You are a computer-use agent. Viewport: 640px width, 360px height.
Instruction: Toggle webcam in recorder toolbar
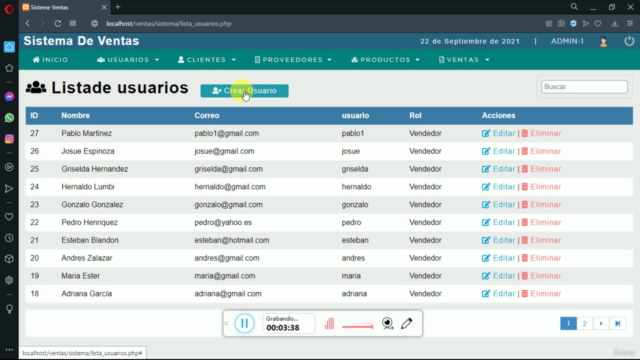(x=387, y=323)
